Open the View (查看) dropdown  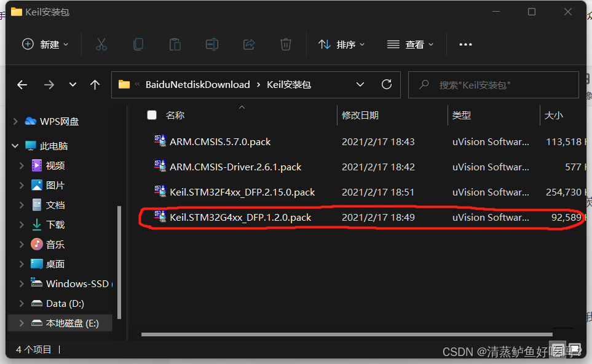click(x=410, y=44)
